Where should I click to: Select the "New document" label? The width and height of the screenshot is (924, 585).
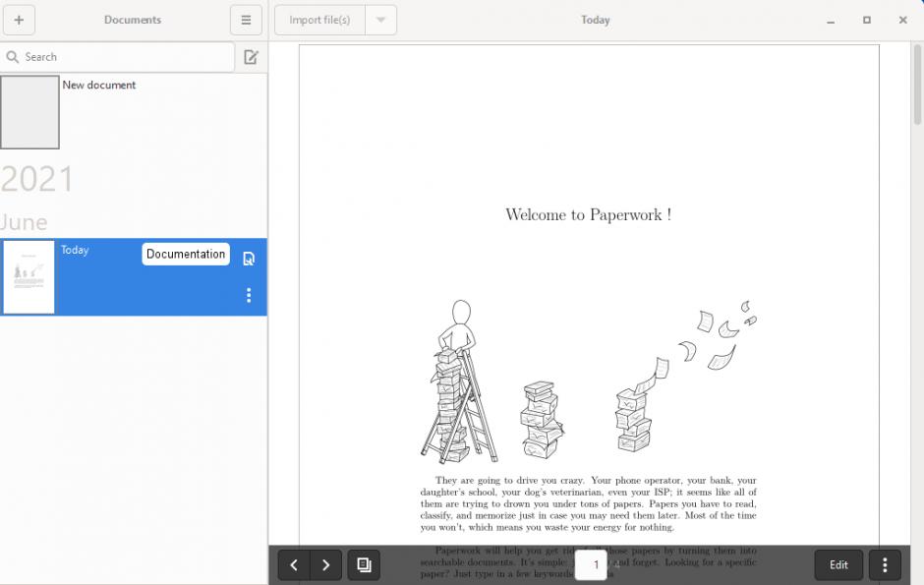click(x=99, y=85)
